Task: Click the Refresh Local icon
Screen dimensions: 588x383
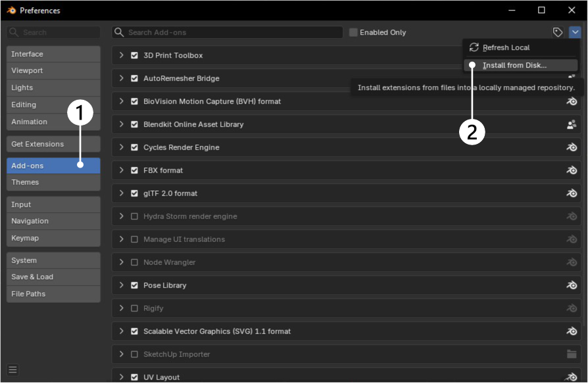Action: click(x=474, y=47)
